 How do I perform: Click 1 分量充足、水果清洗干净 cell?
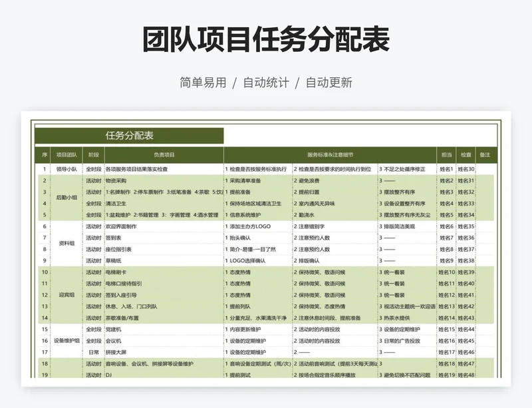(x=258, y=318)
